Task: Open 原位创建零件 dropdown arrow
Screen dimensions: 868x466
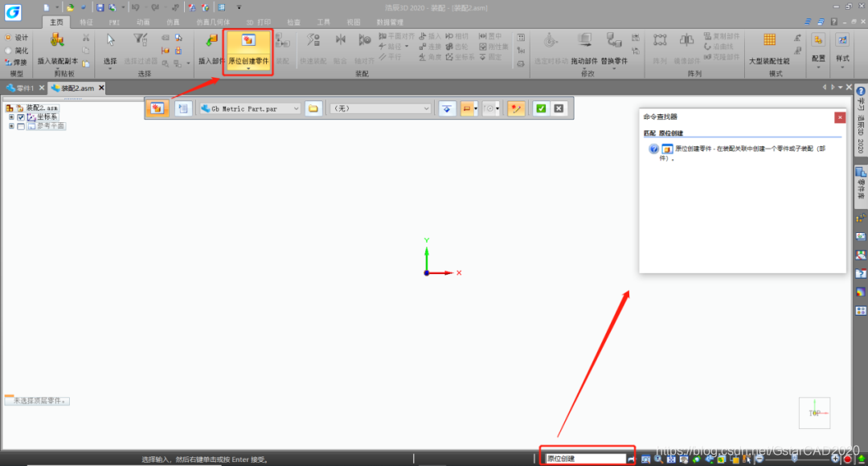Action: point(248,68)
